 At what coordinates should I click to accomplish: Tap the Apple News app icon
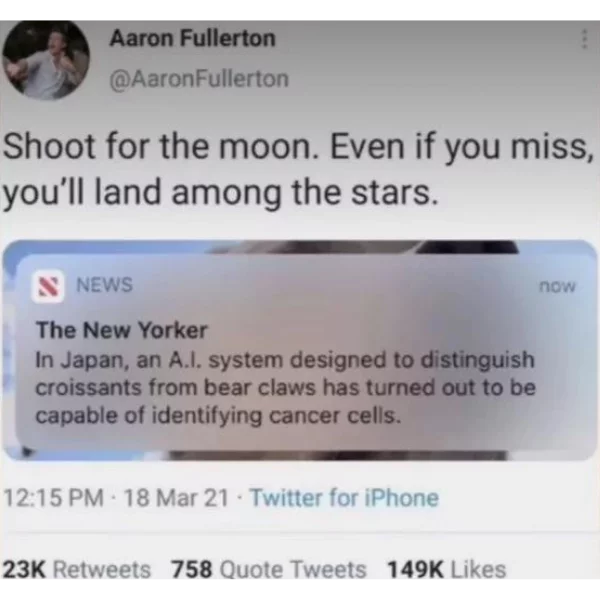(48, 287)
